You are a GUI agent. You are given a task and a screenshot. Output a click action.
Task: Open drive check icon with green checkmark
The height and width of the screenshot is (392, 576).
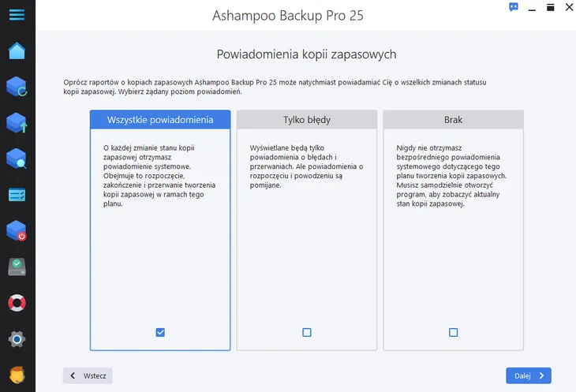17,267
